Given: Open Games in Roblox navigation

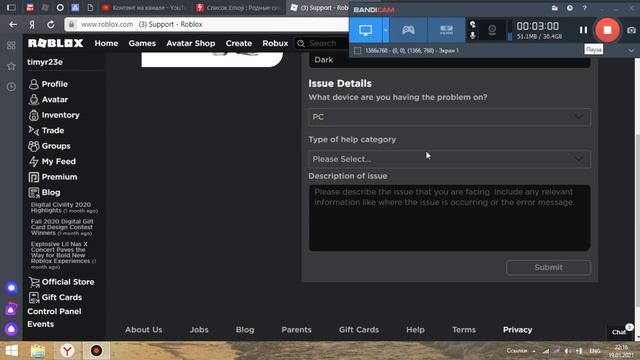Looking at the screenshot, I should click(x=142, y=43).
